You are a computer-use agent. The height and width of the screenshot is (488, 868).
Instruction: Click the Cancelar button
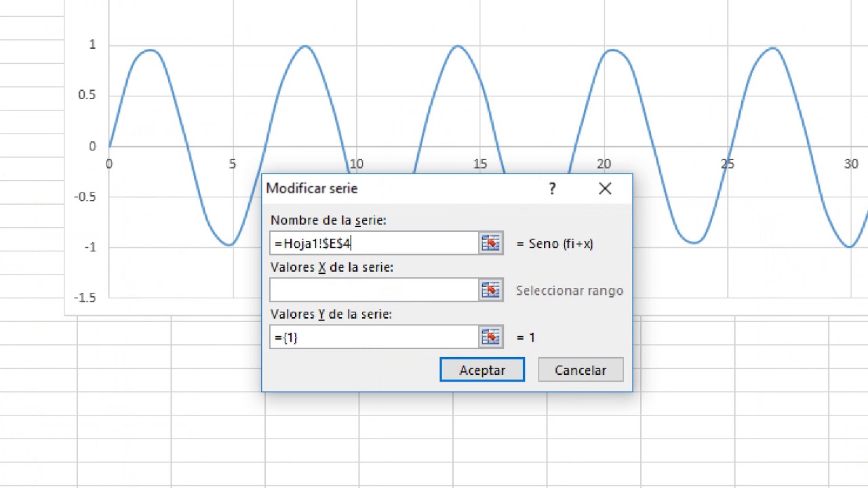[x=580, y=370]
